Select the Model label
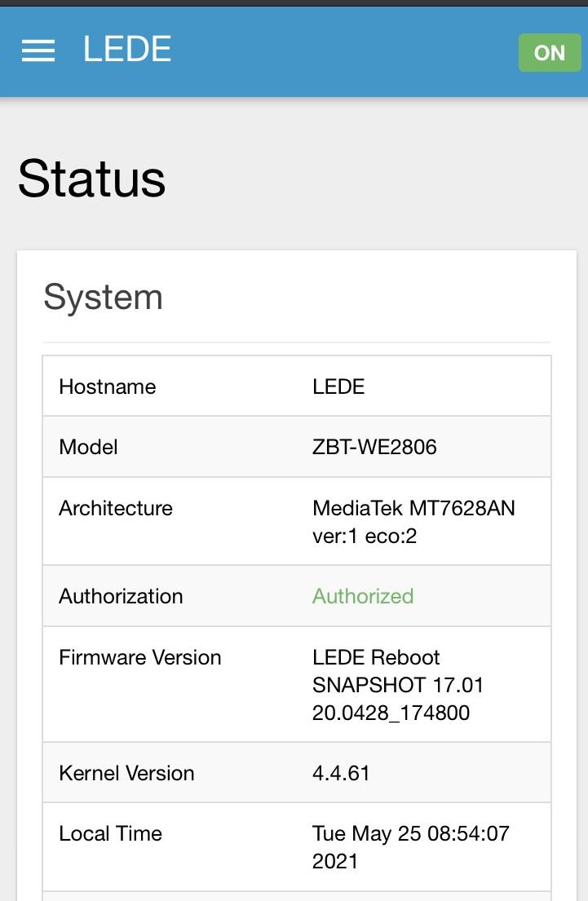588x901 pixels. (89, 447)
